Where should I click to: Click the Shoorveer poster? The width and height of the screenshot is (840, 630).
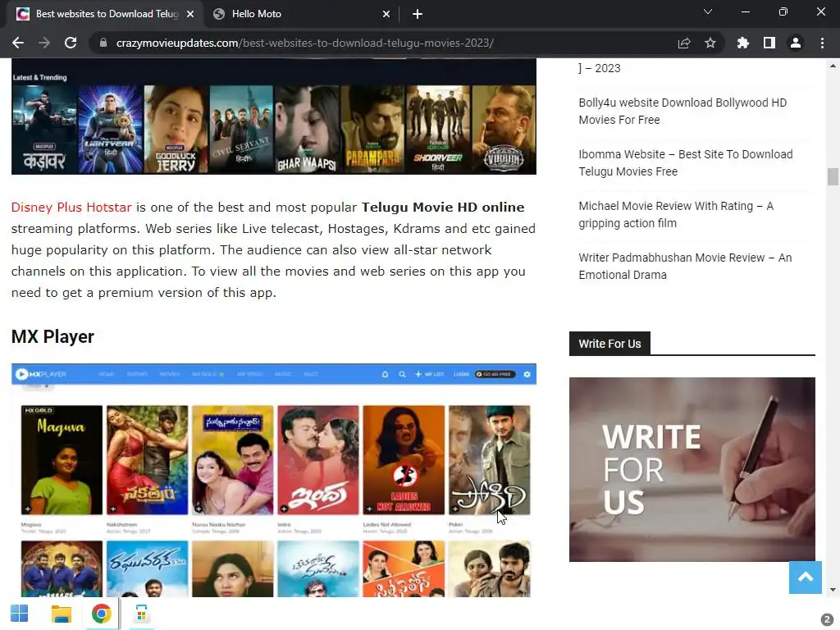pos(438,129)
